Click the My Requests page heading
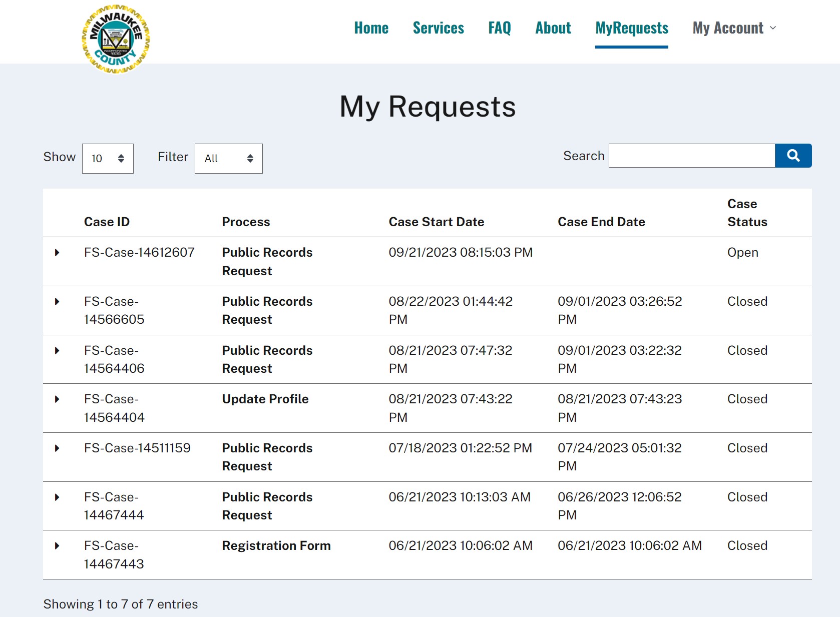The width and height of the screenshot is (840, 617). point(428,107)
